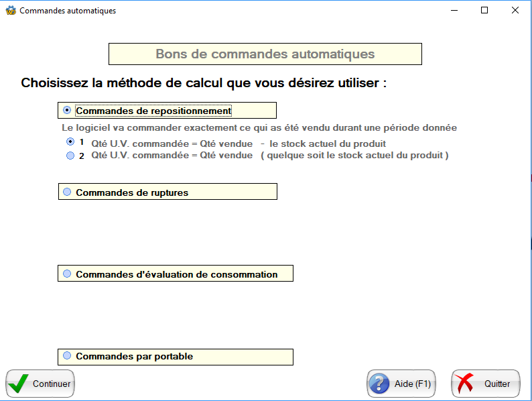
Task: Click the Commandes par portable text label
Action: [134, 357]
